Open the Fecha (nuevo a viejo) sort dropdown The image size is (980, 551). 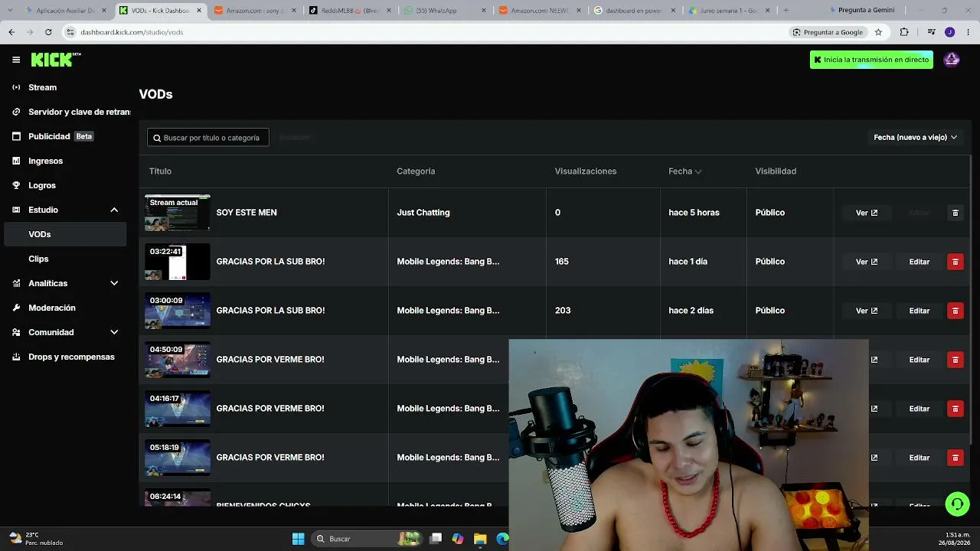pyautogui.click(x=916, y=137)
